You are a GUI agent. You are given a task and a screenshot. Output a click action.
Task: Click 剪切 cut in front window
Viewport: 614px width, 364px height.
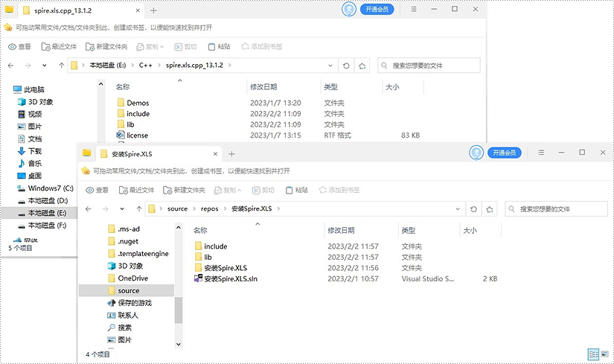263,190
